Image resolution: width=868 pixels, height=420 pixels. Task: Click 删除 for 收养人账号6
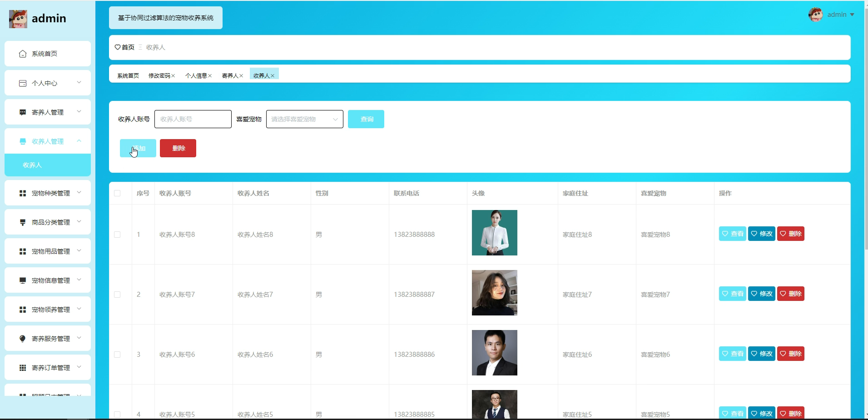pyautogui.click(x=791, y=354)
